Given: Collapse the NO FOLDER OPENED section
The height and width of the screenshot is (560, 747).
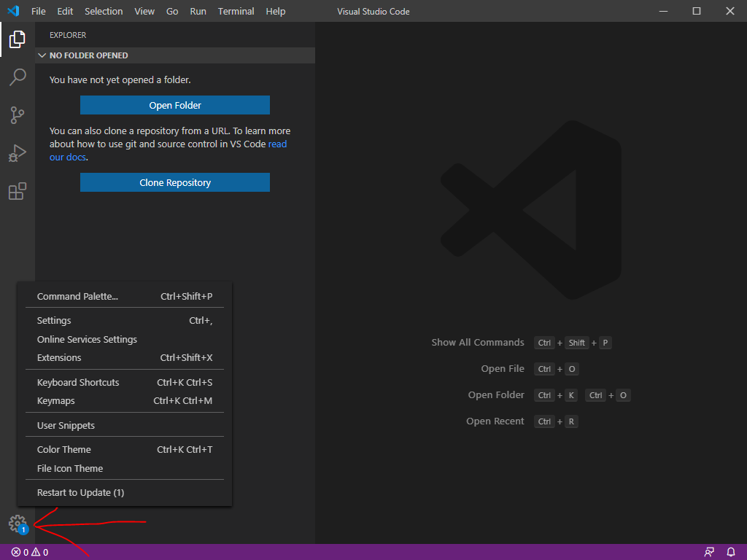Looking at the screenshot, I should [x=175, y=55].
